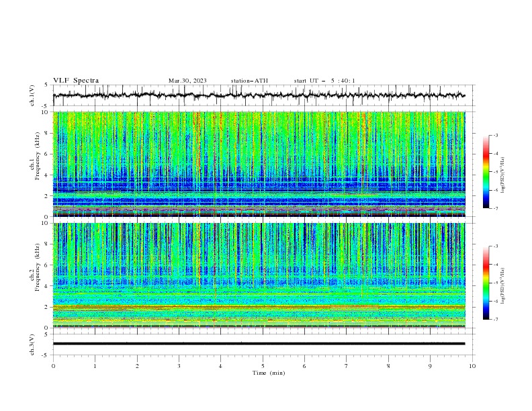Click the ch.3 flat black voltage trace
The width and height of the screenshot is (532, 411).
tap(259, 344)
